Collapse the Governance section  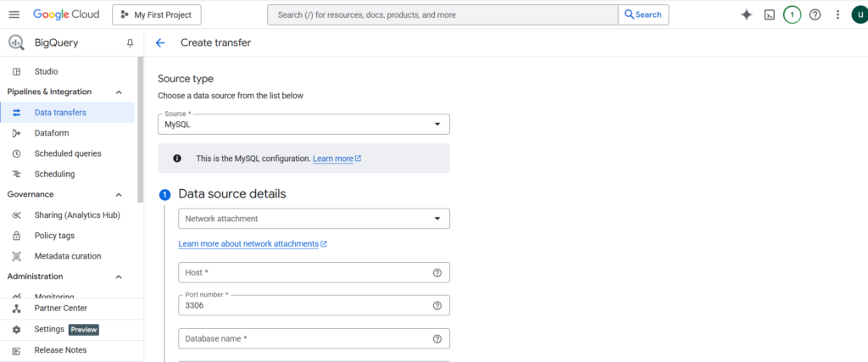(119, 194)
